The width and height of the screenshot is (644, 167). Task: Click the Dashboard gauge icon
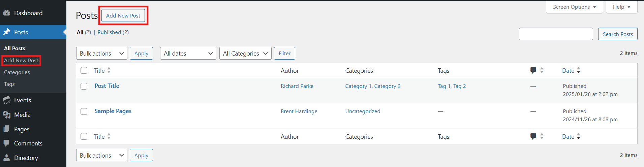tap(6, 13)
